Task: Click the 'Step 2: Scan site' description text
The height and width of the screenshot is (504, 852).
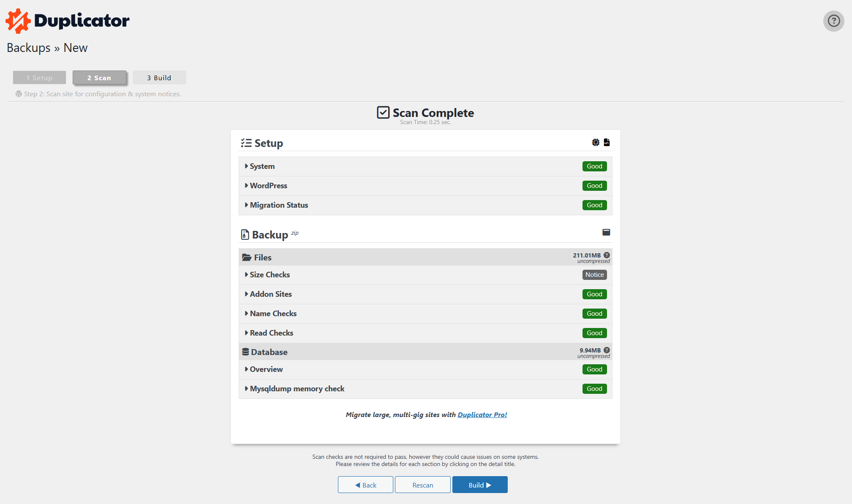Action: point(103,94)
